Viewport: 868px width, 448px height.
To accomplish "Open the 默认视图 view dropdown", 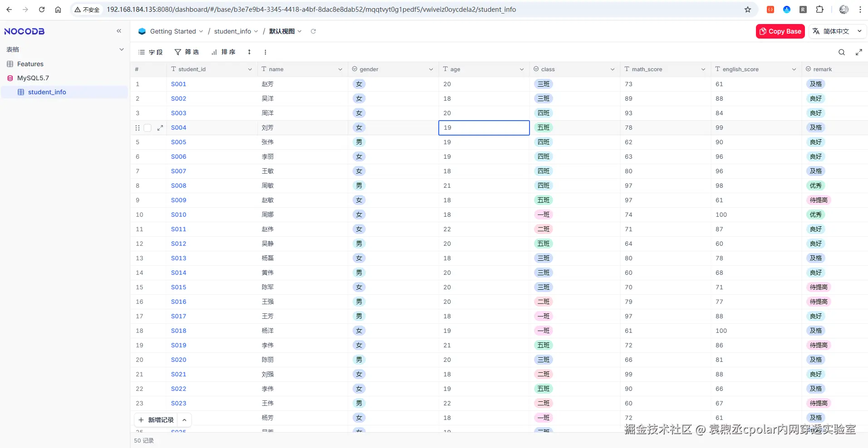I will click(x=299, y=31).
